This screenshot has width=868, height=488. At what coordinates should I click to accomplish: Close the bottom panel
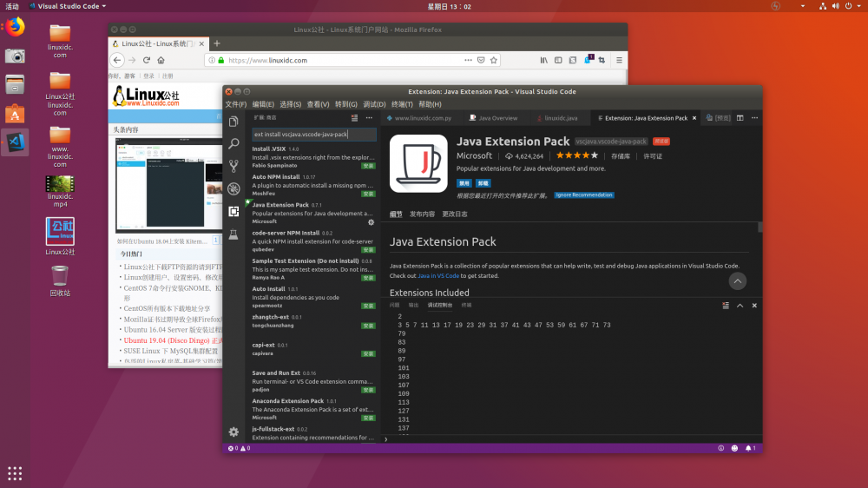[x=754, y=305]
